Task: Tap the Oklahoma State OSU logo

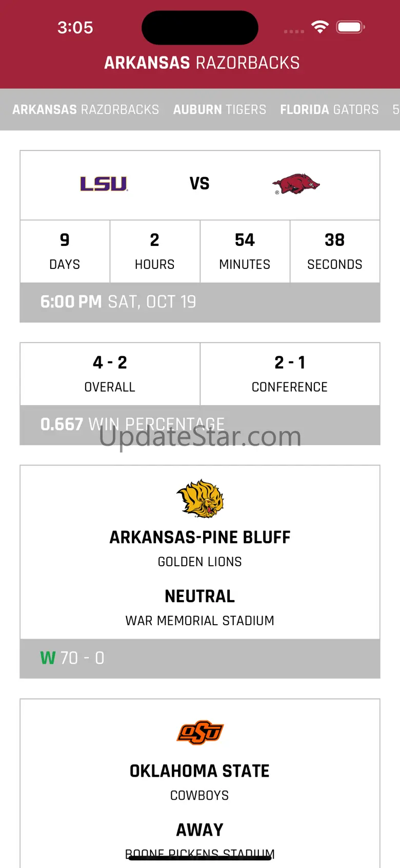Action: coord(200,732)
